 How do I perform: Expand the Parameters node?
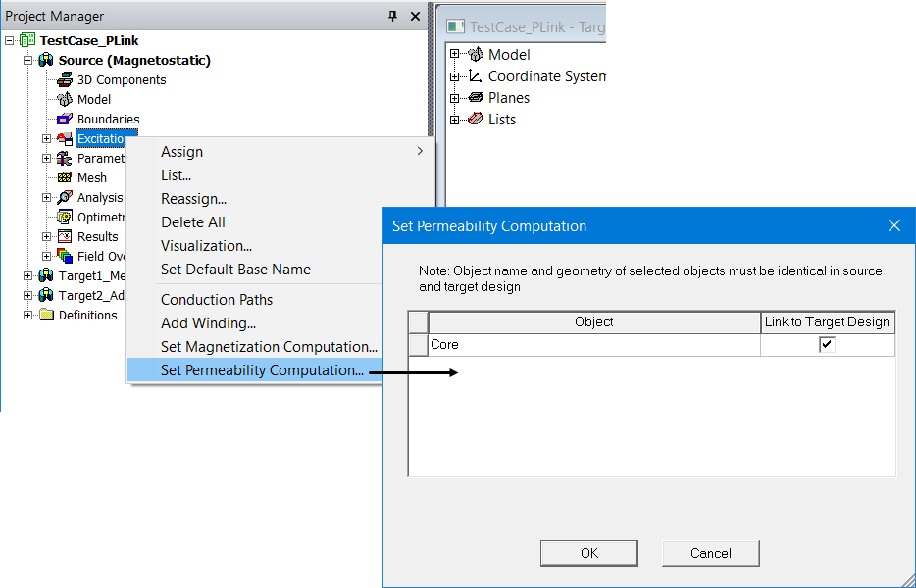point(47,158)
